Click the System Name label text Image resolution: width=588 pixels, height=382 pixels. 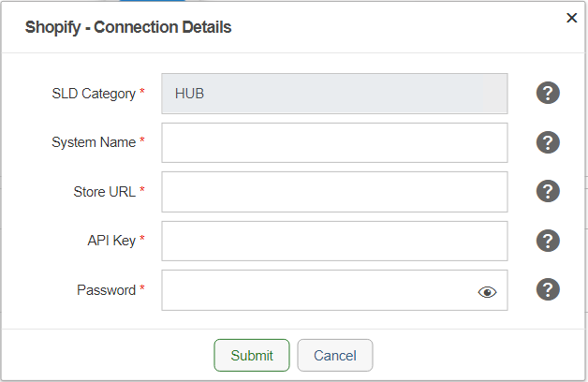[94, 142]
